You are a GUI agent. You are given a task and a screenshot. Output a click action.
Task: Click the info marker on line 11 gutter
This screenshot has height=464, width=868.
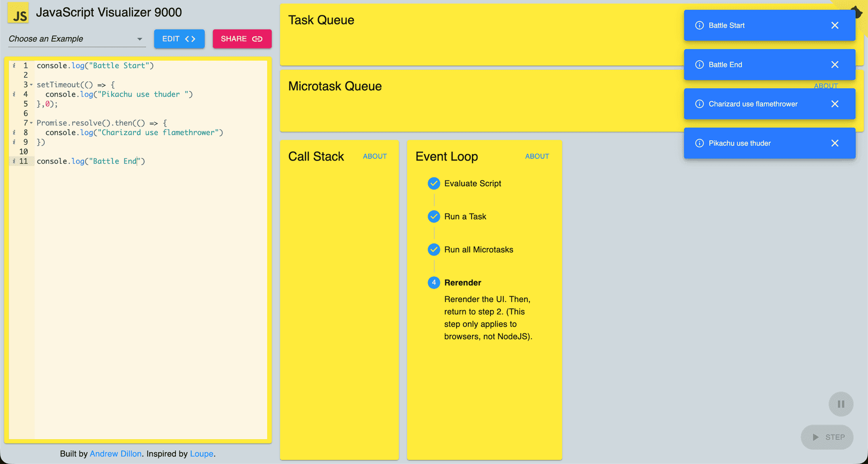pyautogui.click(x=14, y=161)
